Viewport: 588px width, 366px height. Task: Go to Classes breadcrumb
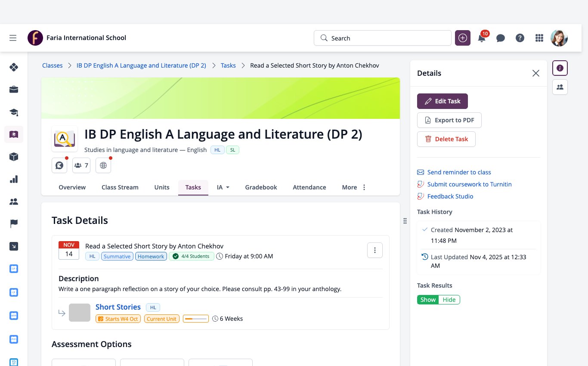tap(53, 65)
